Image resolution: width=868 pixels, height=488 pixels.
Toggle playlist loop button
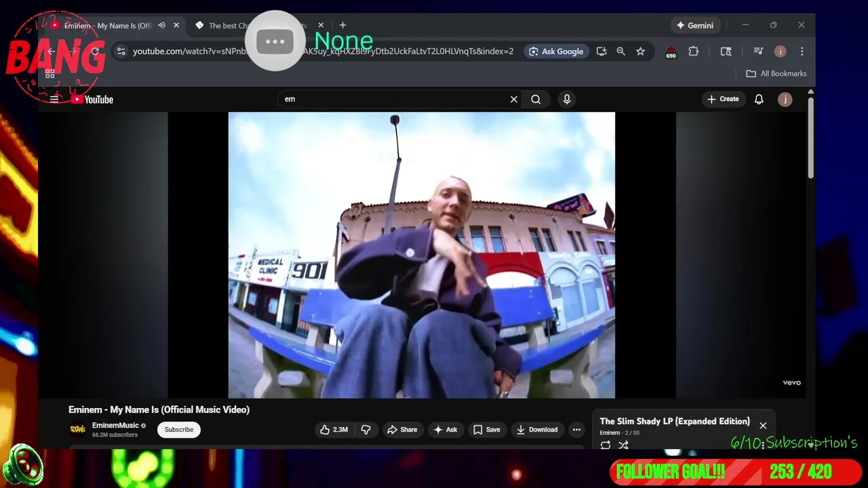click(x=606, y=445)
